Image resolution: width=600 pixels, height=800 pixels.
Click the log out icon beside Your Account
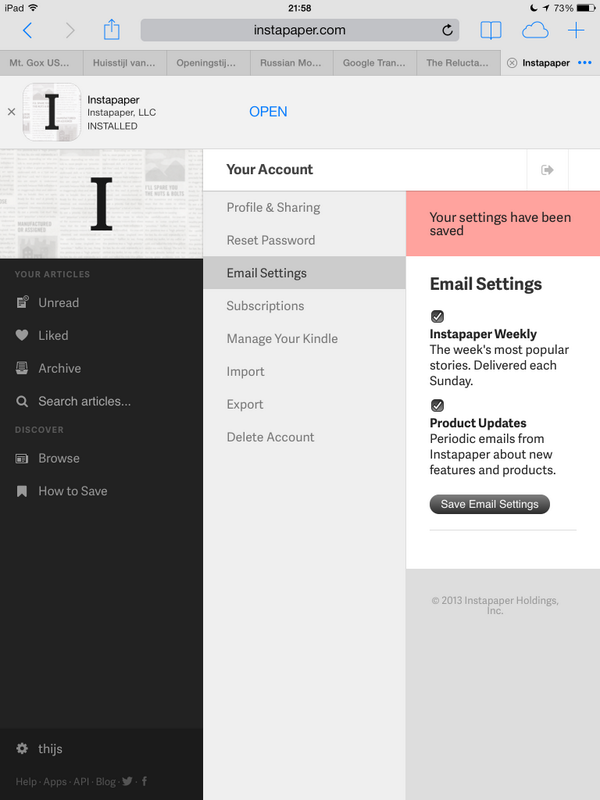coord(547,170)
